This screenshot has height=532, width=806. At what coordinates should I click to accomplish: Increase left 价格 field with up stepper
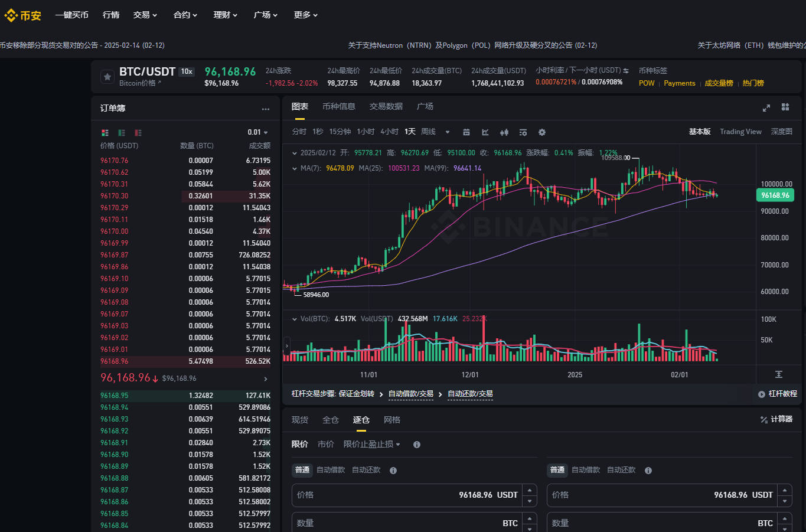click(530, 489)
